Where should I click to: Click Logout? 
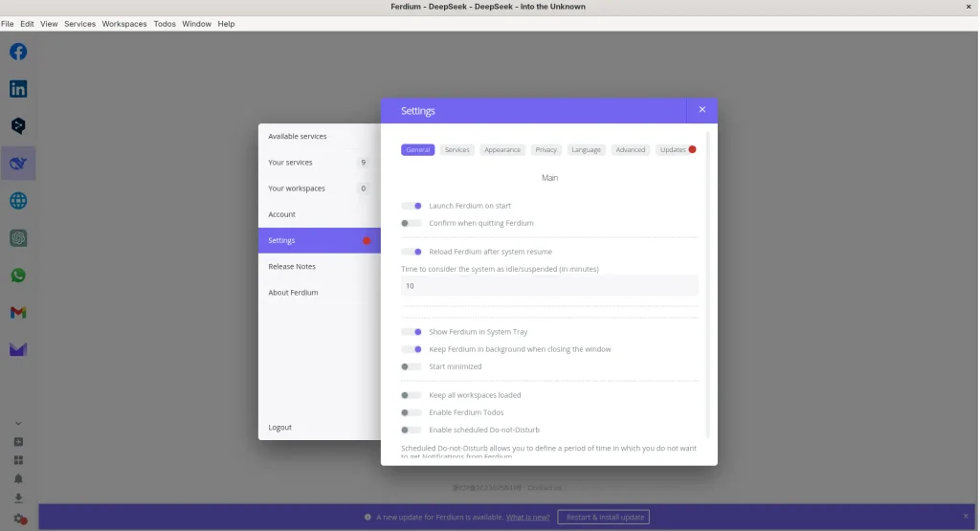click(x=320, y=428)
